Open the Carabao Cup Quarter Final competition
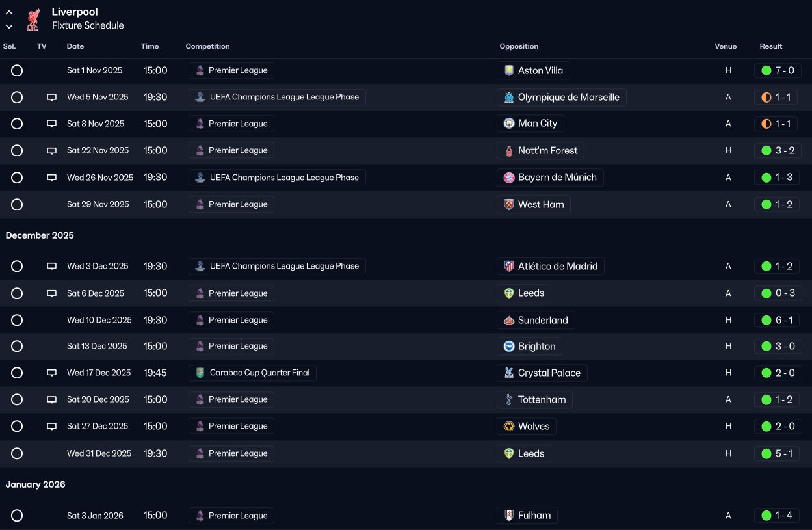This screenshot has width=812, height=530. tap(259, 373)
